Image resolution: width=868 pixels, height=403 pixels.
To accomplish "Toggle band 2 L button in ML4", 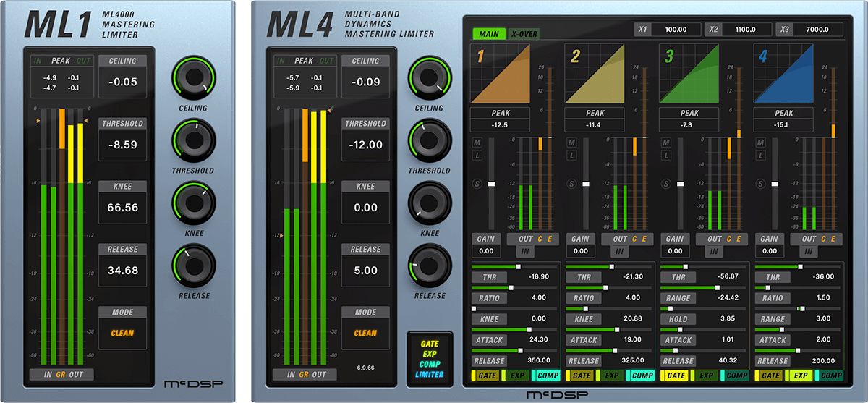I will (571, 156).
